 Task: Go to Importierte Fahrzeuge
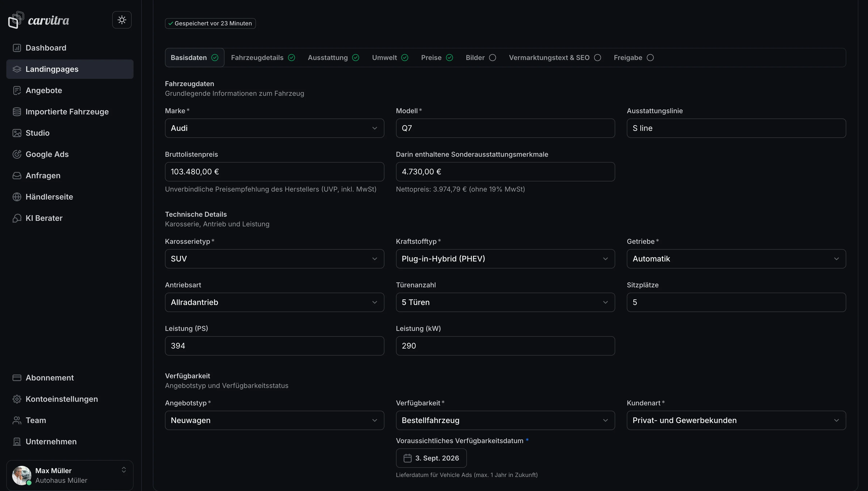tap(70, 112)
